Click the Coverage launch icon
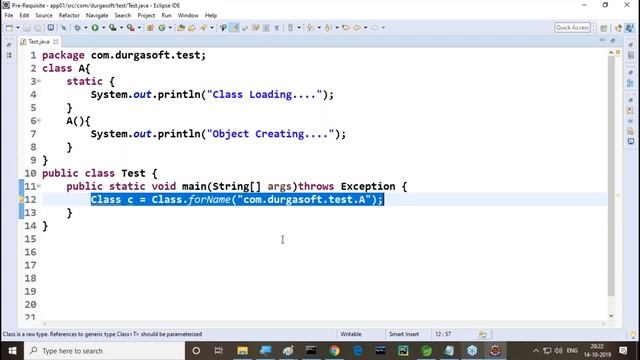640x360 pixels. 113,28
